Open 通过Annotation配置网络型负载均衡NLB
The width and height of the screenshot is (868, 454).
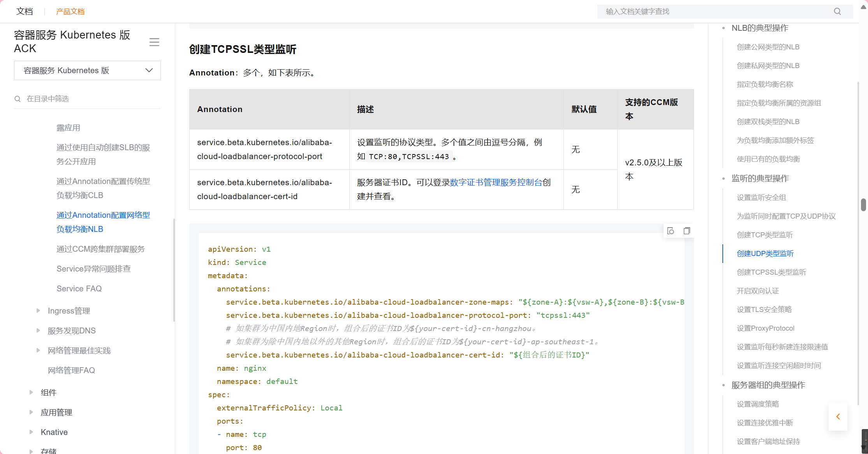pos(103,222)
